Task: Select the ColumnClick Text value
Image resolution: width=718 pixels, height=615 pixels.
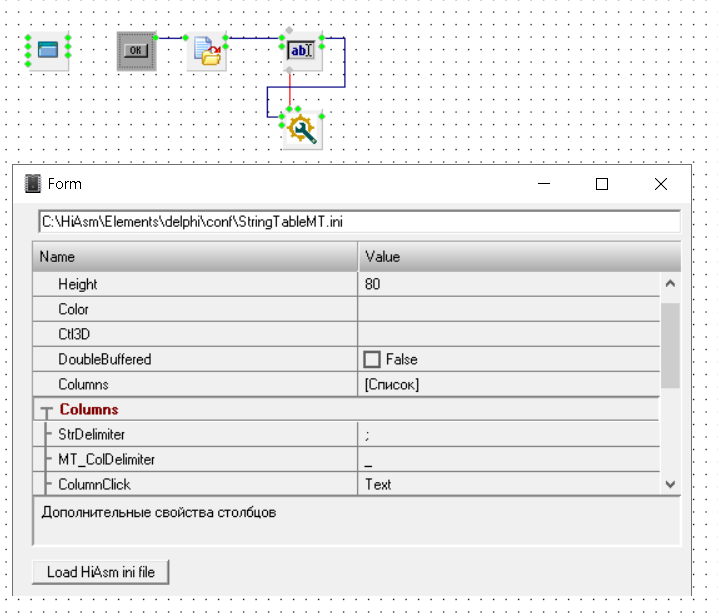Action: (x=508, y=484)
